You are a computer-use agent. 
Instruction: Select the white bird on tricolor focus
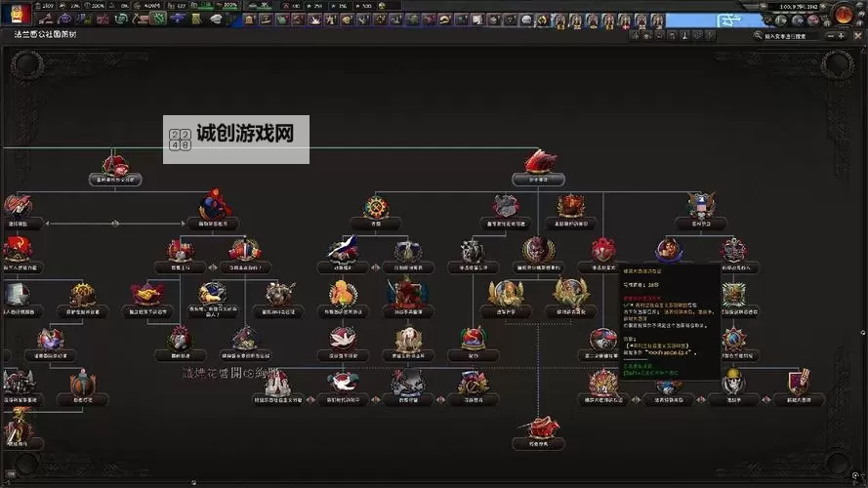tap(344, 255)
